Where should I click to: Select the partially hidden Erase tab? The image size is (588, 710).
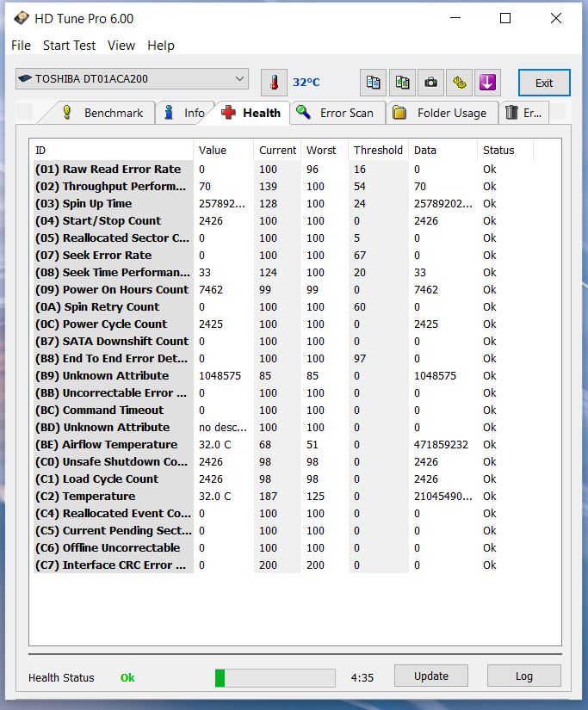coord(523,113)
